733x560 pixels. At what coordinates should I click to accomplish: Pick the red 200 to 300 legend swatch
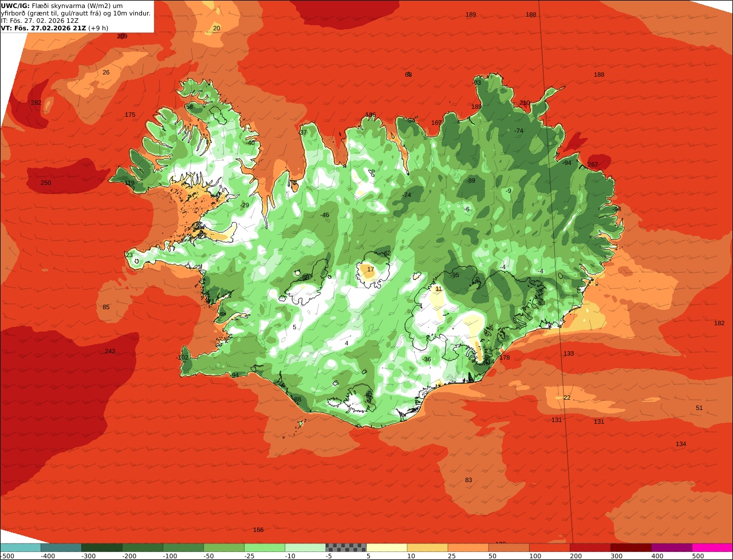click(x=590, y=547)
